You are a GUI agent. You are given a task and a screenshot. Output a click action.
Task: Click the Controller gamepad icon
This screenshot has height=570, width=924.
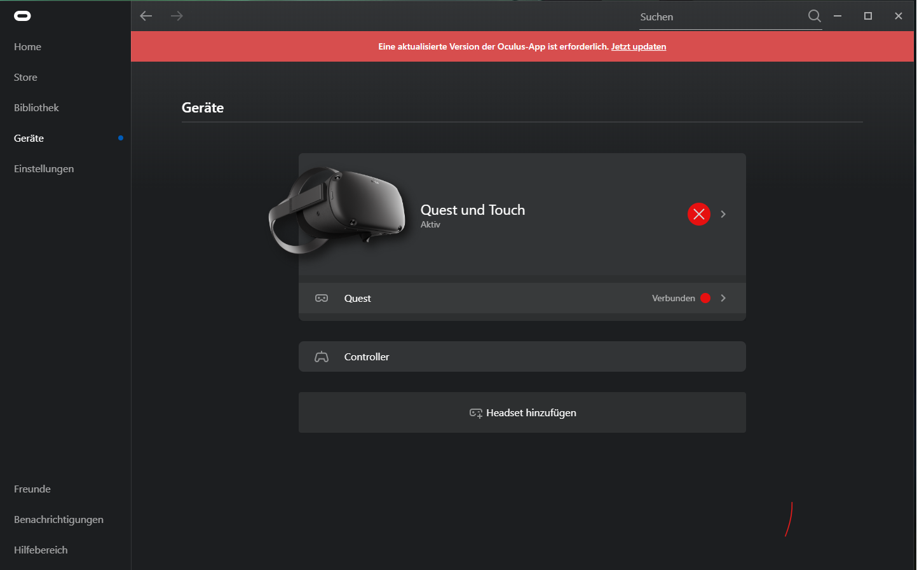[x=322, y=356]
